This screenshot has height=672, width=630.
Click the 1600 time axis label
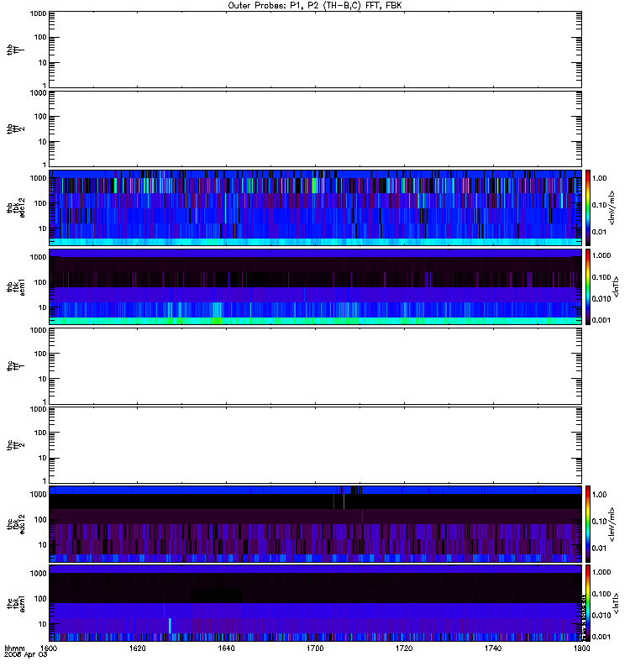(x=49, y=648)
